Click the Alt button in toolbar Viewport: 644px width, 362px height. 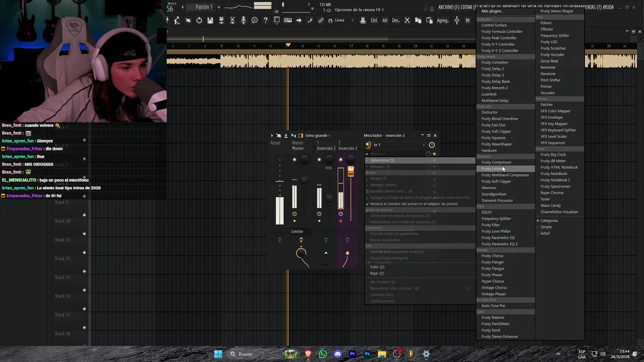pos(385,20)
